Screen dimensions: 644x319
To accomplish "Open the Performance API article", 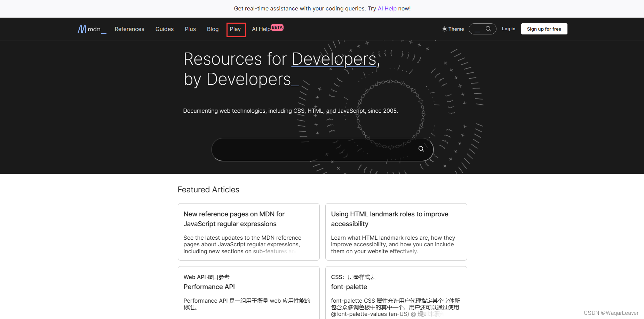I will point(209,287).
